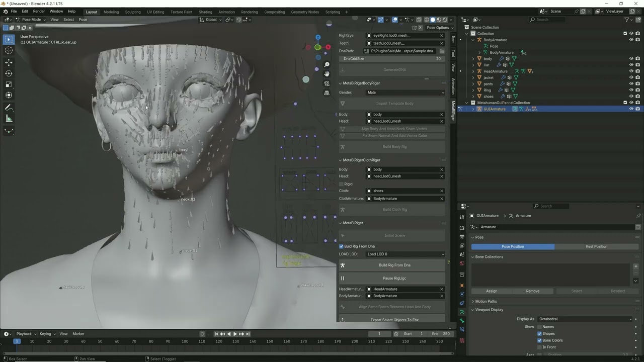The image size is (644, 362).
Task: Toggle Build Rig From Dna checkbox
Action: [341, 246]
